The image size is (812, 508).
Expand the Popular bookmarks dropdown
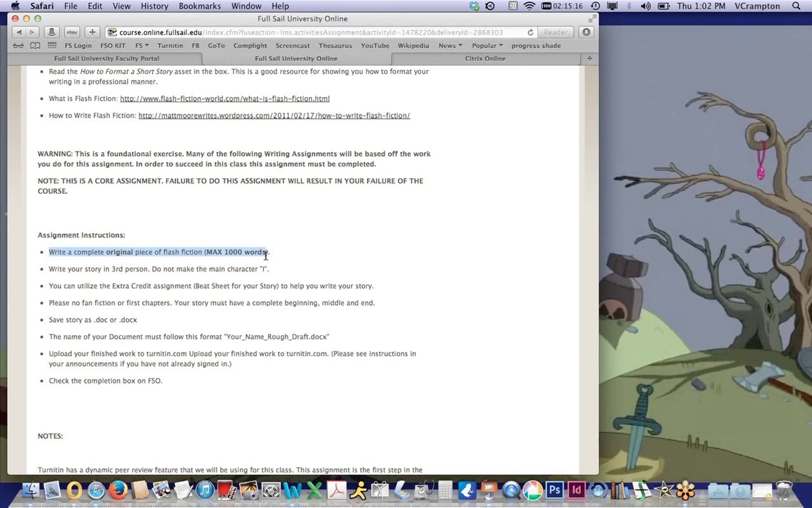coord(487,45)
